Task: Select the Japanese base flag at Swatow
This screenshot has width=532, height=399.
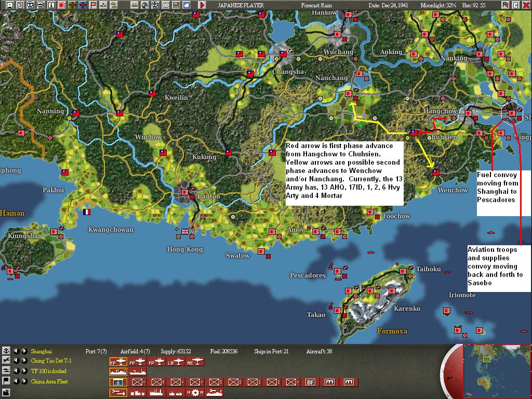Action: pos(261,251)
